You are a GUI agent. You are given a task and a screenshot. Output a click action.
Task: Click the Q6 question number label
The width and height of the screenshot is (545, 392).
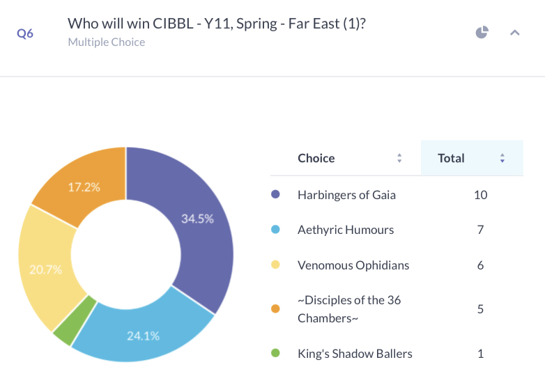click(x=25, y=33)
